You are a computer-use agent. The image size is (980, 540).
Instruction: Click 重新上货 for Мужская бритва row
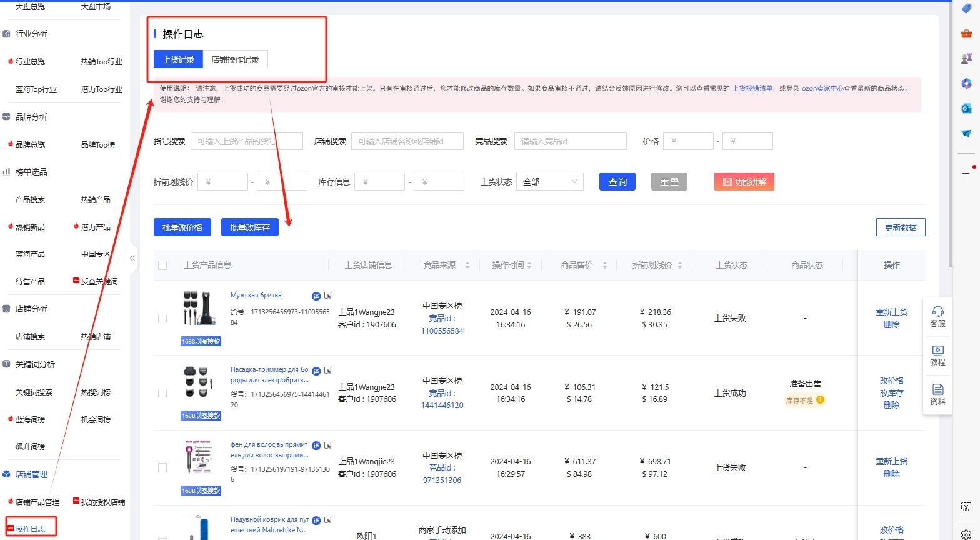(x=892, y=312)
